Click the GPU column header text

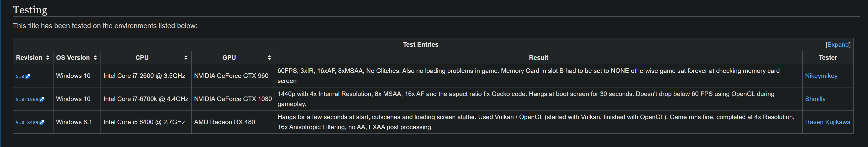click(x=229, y=58)
